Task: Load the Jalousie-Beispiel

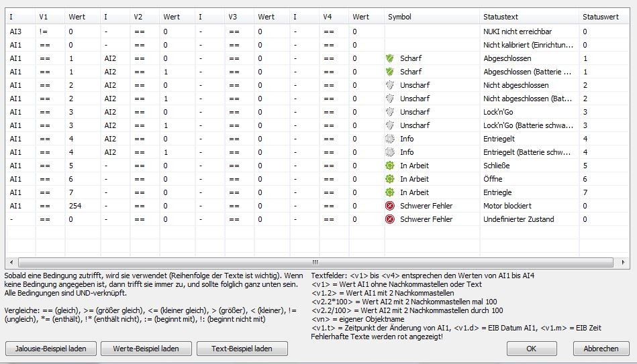Action: click(51, 349)
